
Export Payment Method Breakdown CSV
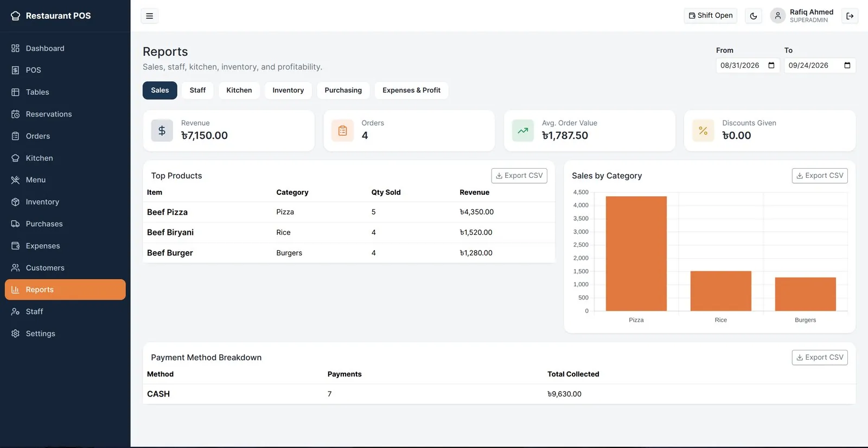click(820, 357)
